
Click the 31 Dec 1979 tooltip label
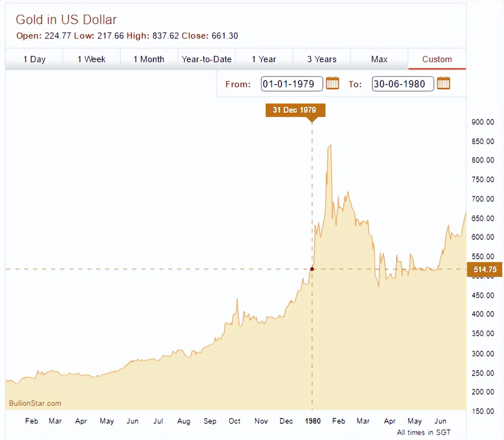click(x=295, y=110)
